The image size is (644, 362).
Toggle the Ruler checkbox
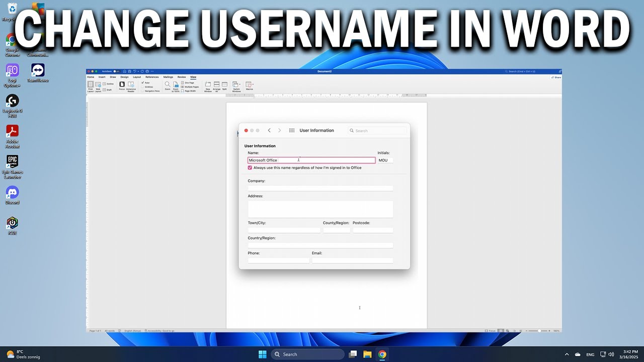coord(142,82)
